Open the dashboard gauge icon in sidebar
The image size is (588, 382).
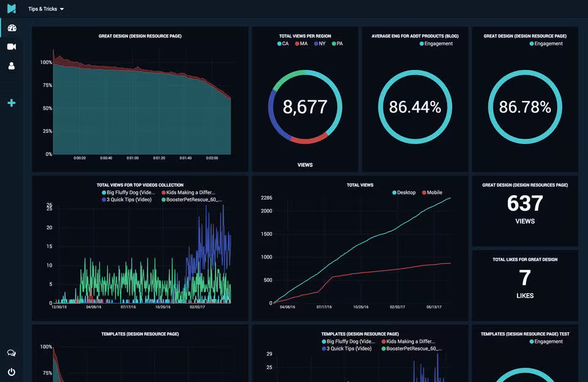12,28
